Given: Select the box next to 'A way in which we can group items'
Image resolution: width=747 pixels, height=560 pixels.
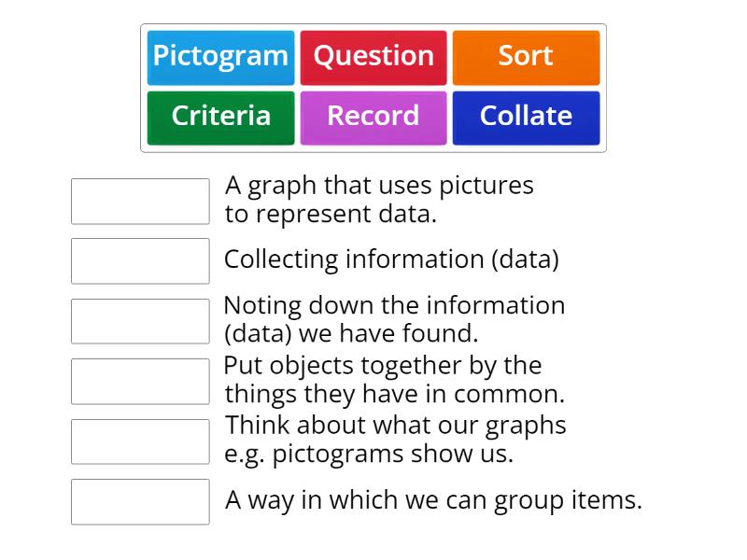Looking at the screenshot, I should (140, 501).
